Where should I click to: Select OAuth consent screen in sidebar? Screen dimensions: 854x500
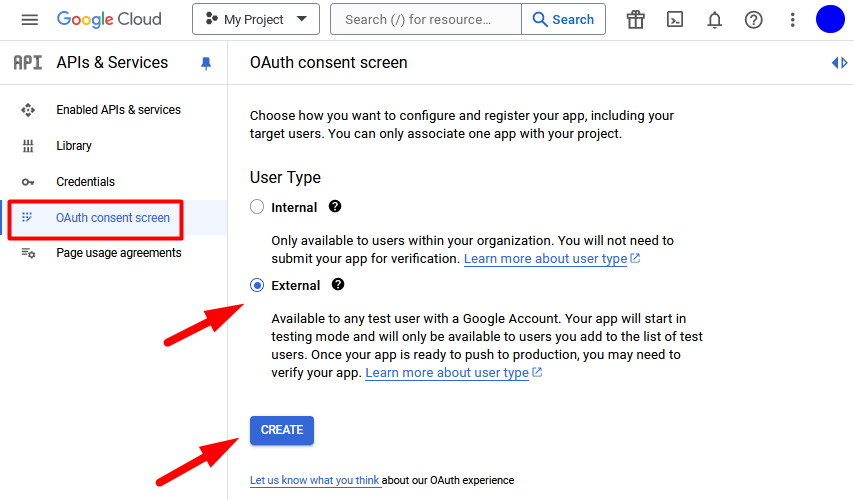coord(113,217)
